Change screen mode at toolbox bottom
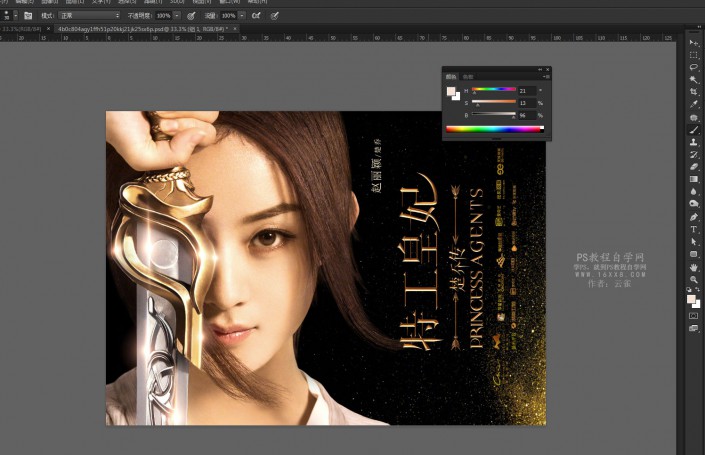Viewport: 705px width, 455px height. (x=694, y=328)
